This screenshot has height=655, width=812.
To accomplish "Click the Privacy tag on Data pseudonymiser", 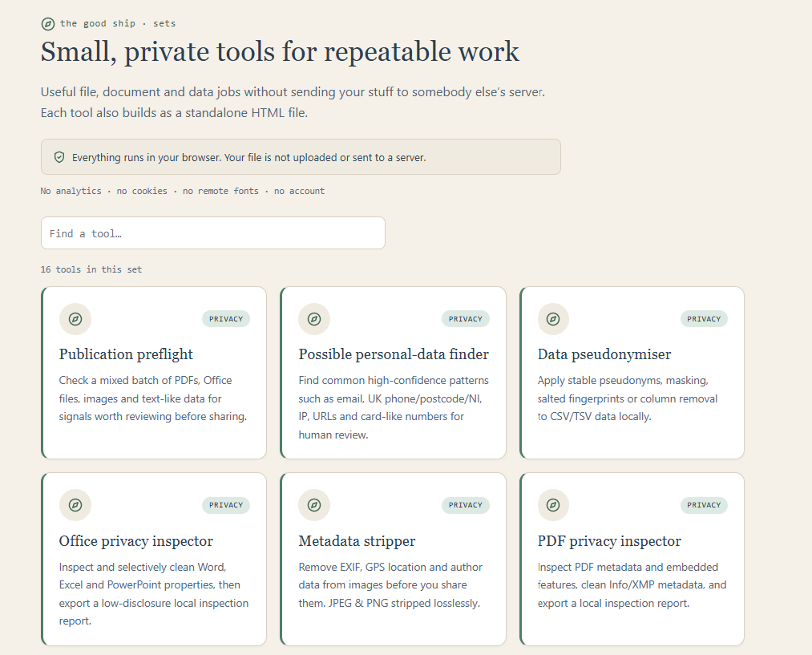I will click(704, 319).
